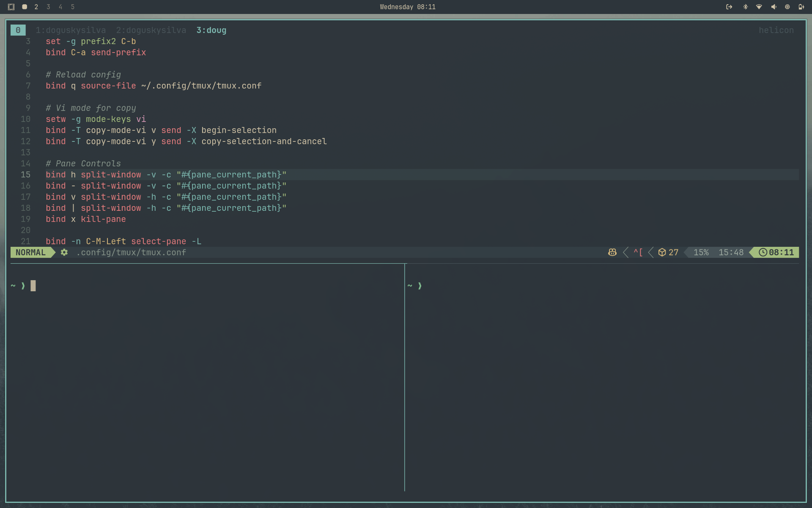Switch to tmux window 2:doguskysilva
This screenshot has height=508, width=812.
151,30
